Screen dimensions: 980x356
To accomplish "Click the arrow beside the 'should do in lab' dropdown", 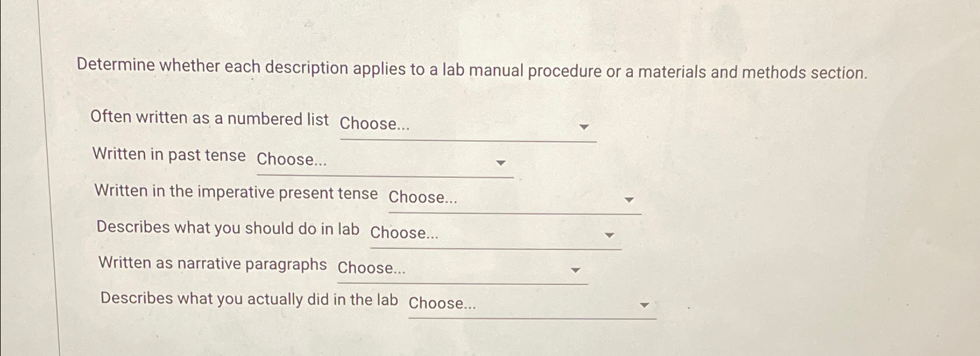I will click(x=610, y=235).
